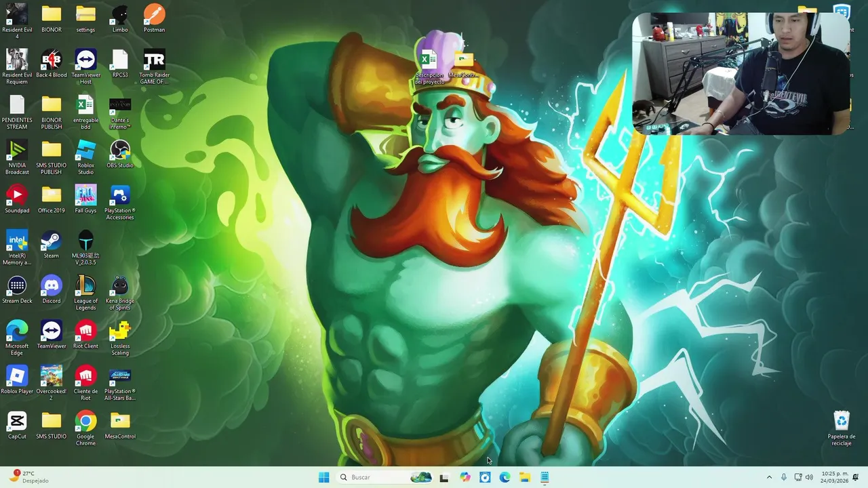
Task: Open File Explorer from the taskbar
Action: pos(525,477)
